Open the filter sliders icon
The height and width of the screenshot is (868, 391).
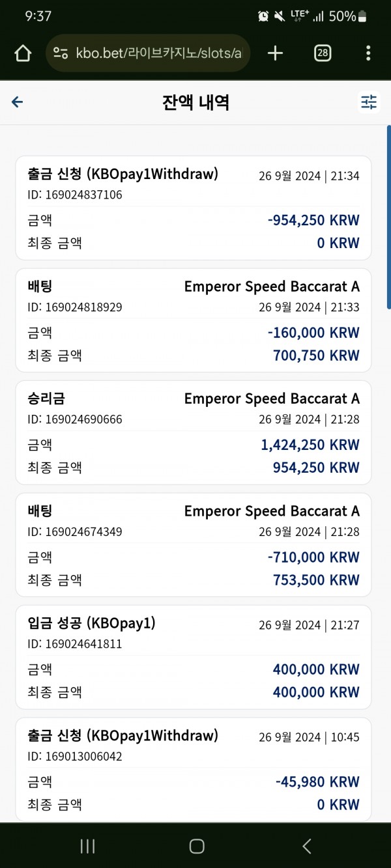[x=369, y=102]
